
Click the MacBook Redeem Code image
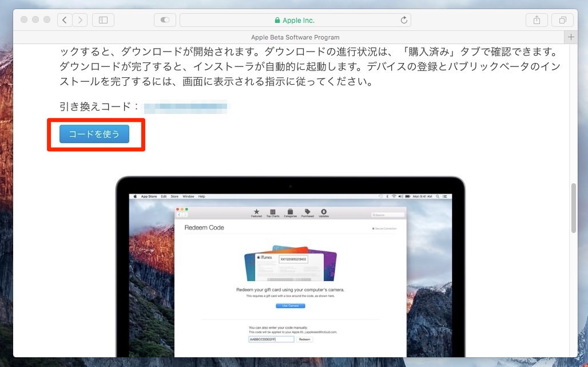click(290, 266)
